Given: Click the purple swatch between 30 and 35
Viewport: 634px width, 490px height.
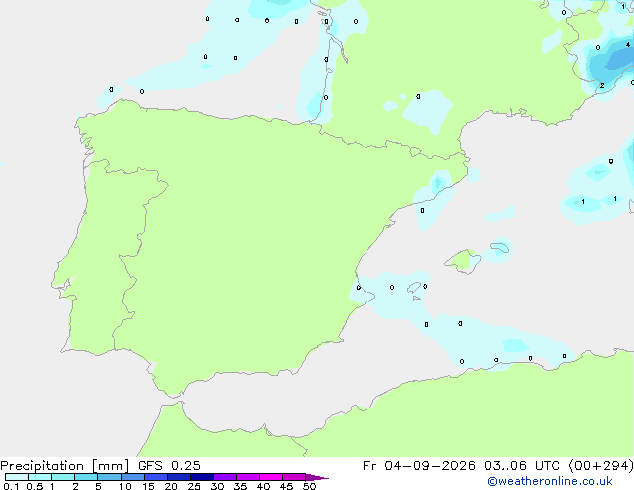Looking at the screenshot, I should coord(225,477).
